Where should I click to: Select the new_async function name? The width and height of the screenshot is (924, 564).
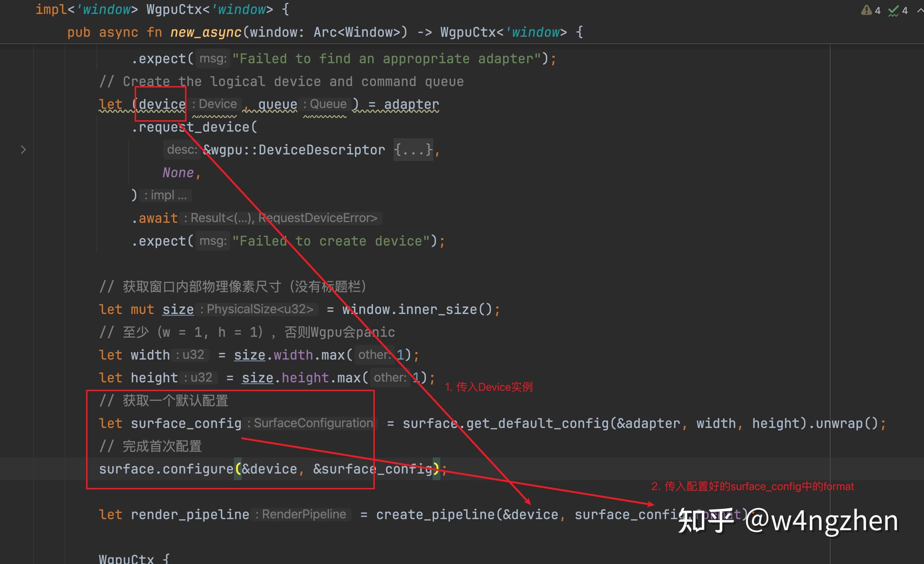(206, 32)
